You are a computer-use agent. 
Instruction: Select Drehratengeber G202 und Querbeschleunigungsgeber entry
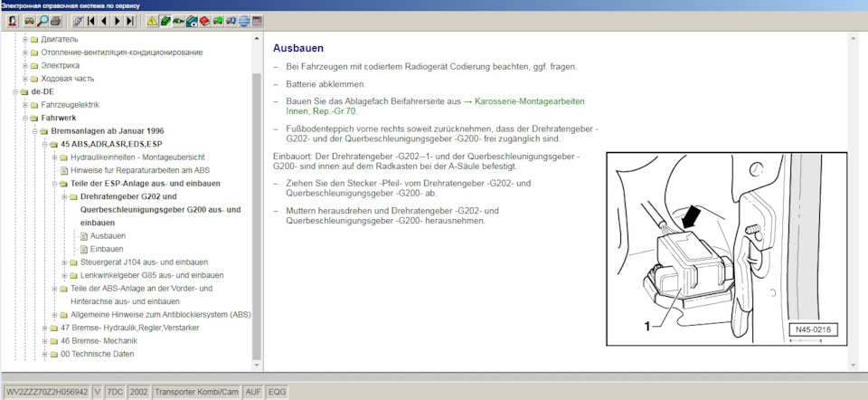[x=161, y=209]
